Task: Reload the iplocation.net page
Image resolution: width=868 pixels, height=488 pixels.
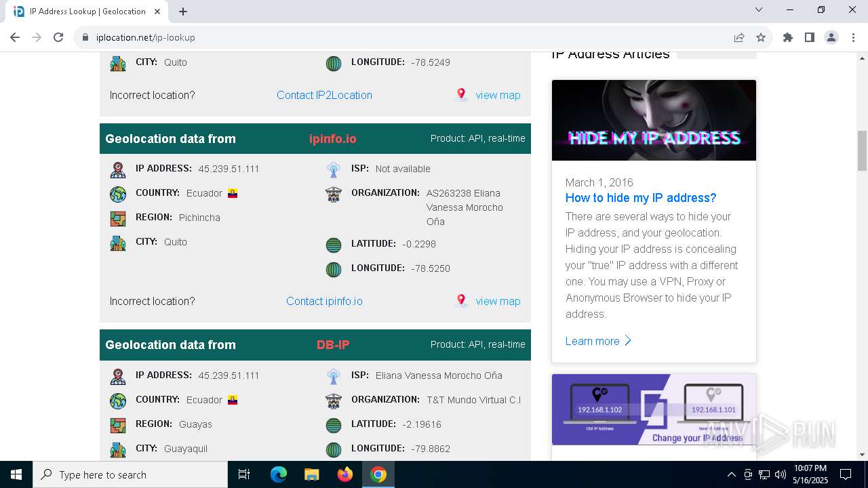Action: (x=58, y=37)
